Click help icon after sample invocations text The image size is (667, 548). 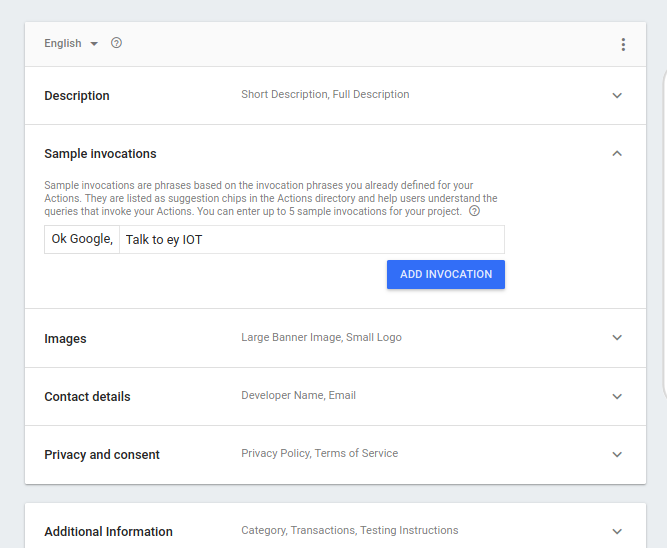click(x=474, y=211)
